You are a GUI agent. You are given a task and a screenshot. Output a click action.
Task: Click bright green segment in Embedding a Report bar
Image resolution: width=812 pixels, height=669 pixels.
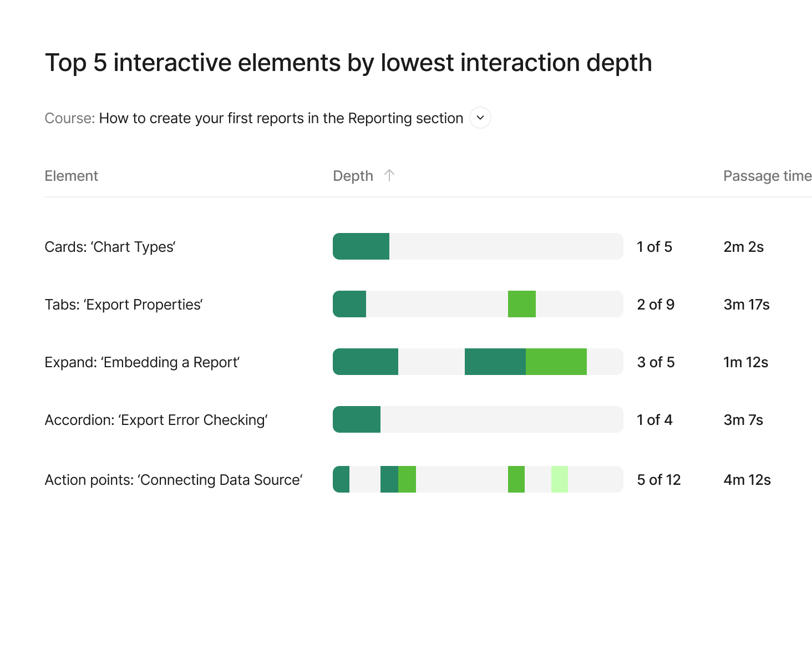[x=556, y=362]
